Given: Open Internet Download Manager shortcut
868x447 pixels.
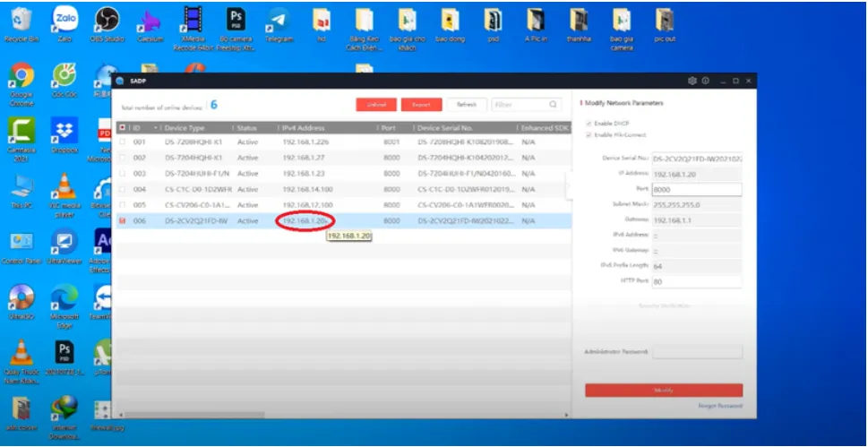Looking at the screenshot, I should click(x=64, y=417).
